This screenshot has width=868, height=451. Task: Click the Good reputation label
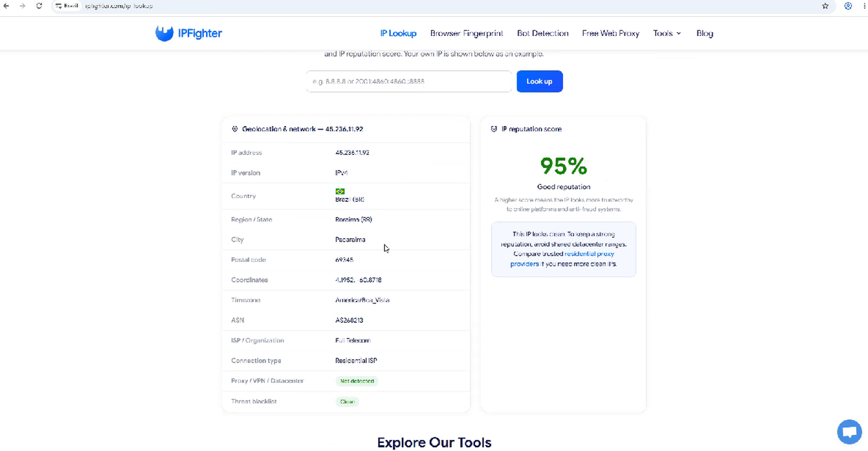click(x=564, y=187)
